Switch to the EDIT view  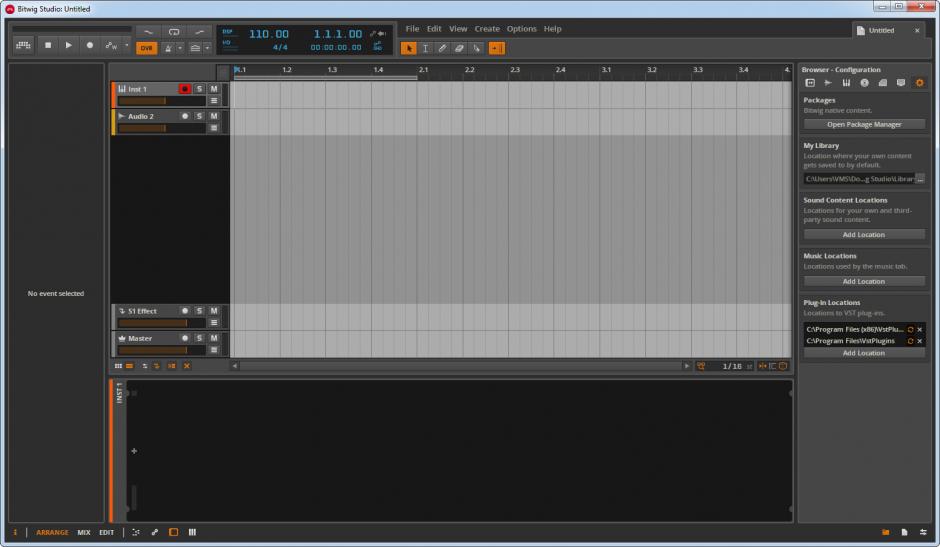[106, 533]
